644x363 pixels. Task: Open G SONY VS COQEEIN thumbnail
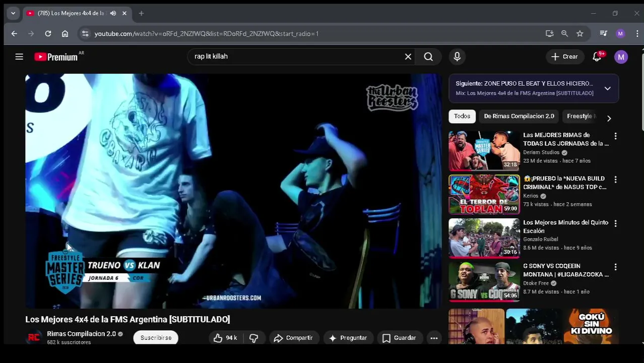point(484,281)
